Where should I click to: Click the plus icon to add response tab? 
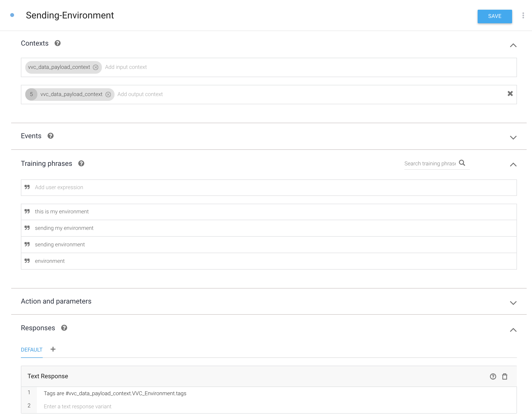[53, 349]
